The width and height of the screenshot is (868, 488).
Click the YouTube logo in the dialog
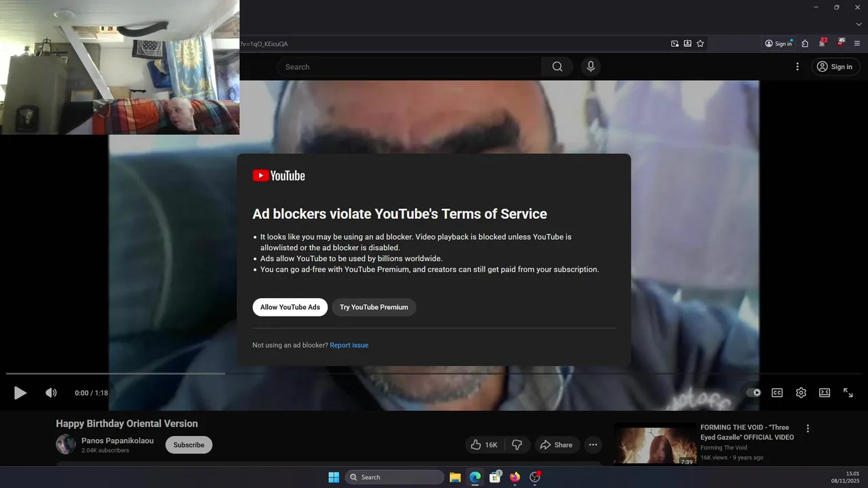point(279,176)
